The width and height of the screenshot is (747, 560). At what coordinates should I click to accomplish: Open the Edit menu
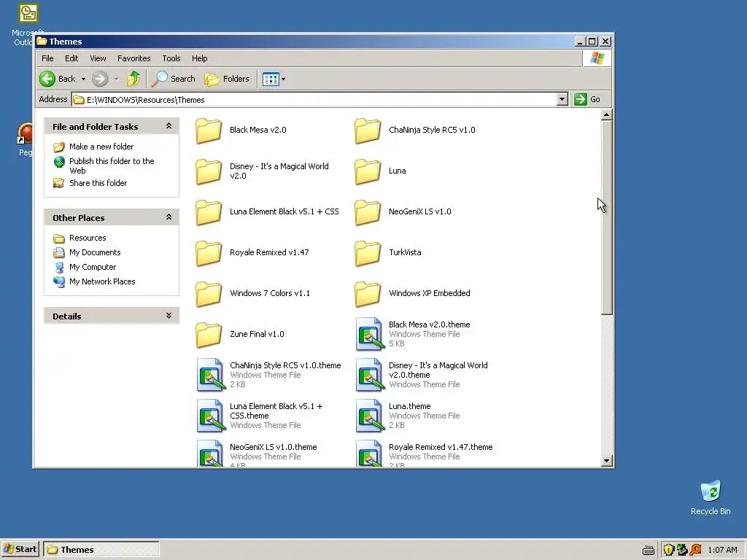pos(71,58)
